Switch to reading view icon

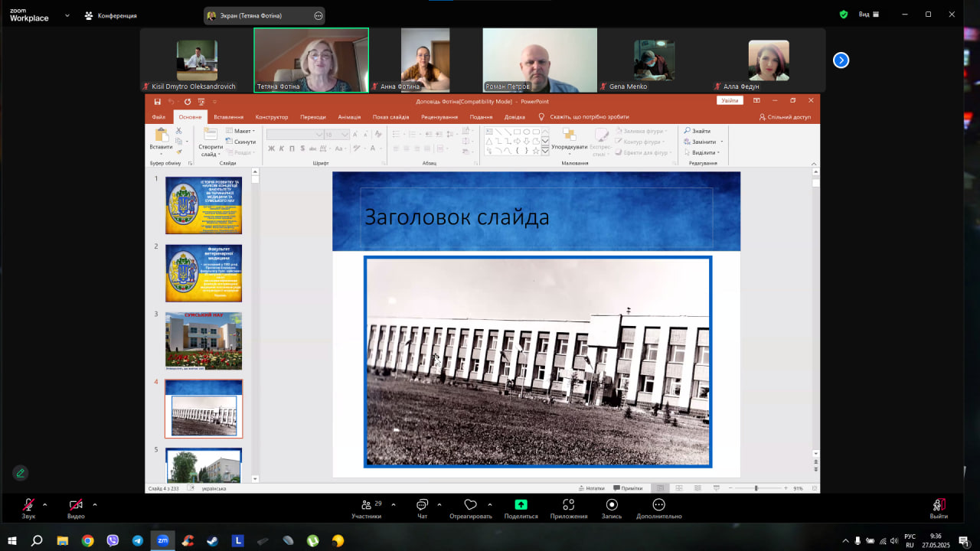pos(697,487)
